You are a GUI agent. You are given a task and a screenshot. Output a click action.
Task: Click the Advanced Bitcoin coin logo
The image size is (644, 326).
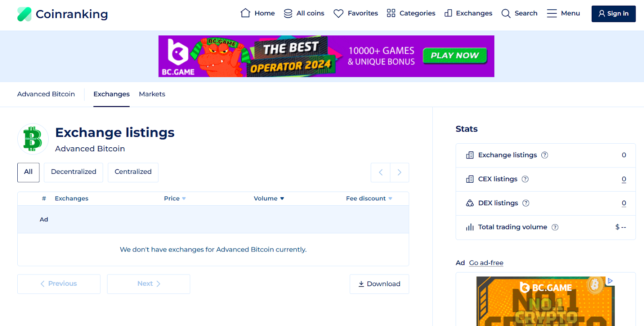(x=33, y=139)
